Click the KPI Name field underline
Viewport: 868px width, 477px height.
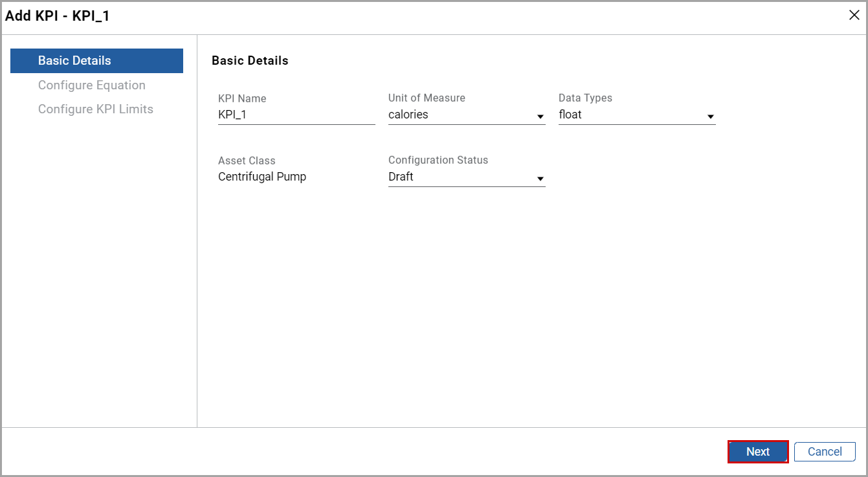coord(296,124)
